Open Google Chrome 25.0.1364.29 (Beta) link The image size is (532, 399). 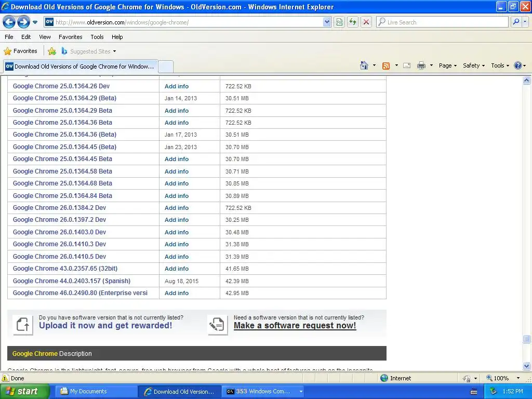click(x=64, y=98)
